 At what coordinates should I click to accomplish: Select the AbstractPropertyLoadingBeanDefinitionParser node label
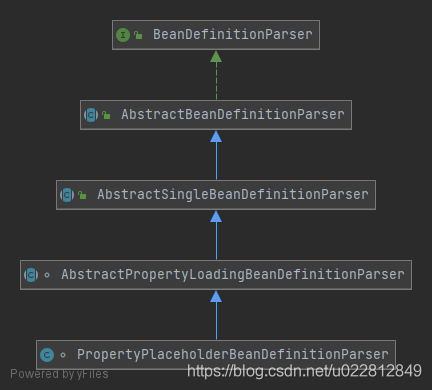click(233, 275)
